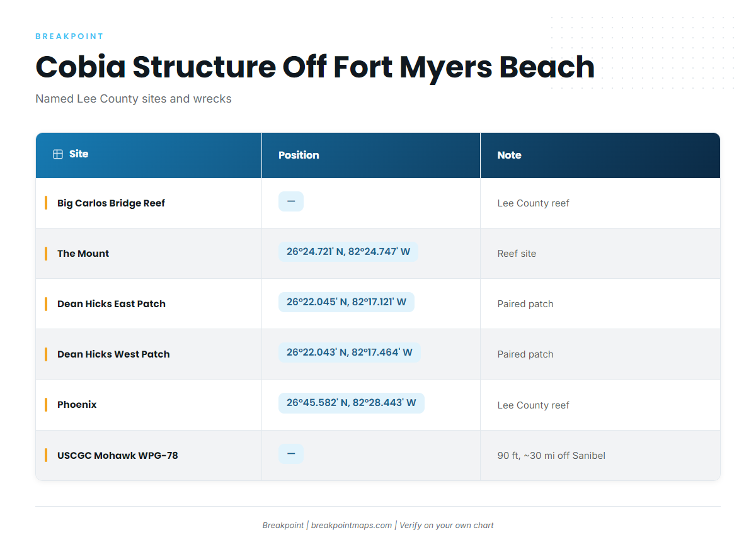This screenshot has width=756, height=547.
Task: Select the Note column header
Action: pyautogui.click(x=600, y=155)
